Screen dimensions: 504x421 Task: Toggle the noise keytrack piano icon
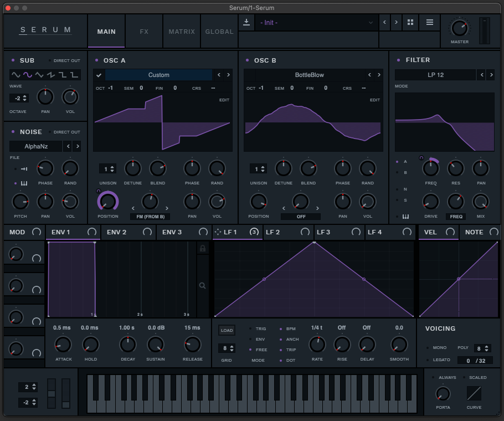pos(24,183)
